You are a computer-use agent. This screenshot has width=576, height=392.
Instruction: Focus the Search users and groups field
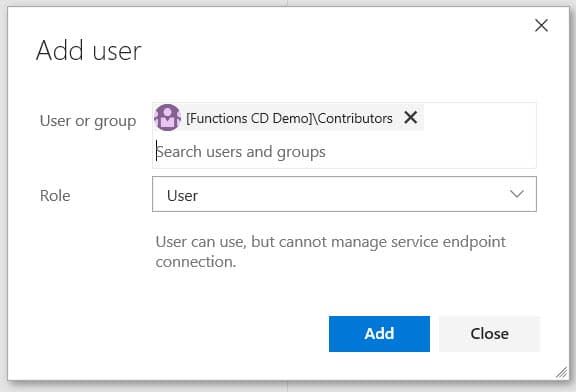344,152
